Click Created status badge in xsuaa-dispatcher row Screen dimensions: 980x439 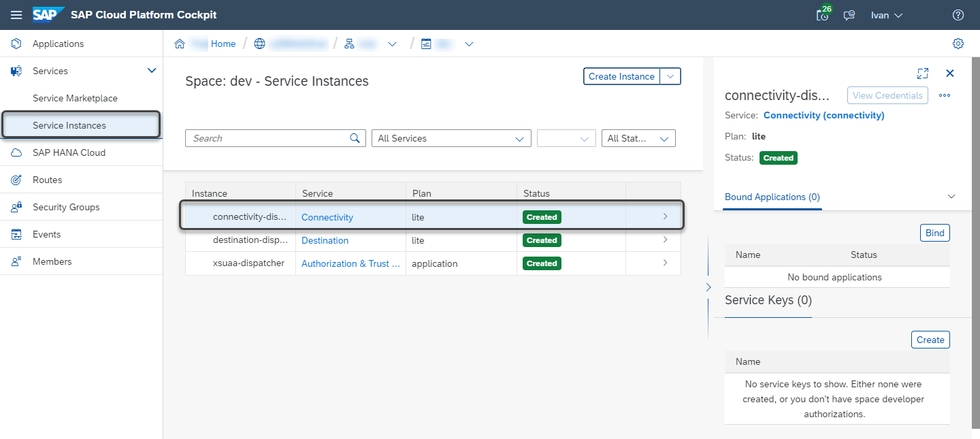click(x=542, y=263)
